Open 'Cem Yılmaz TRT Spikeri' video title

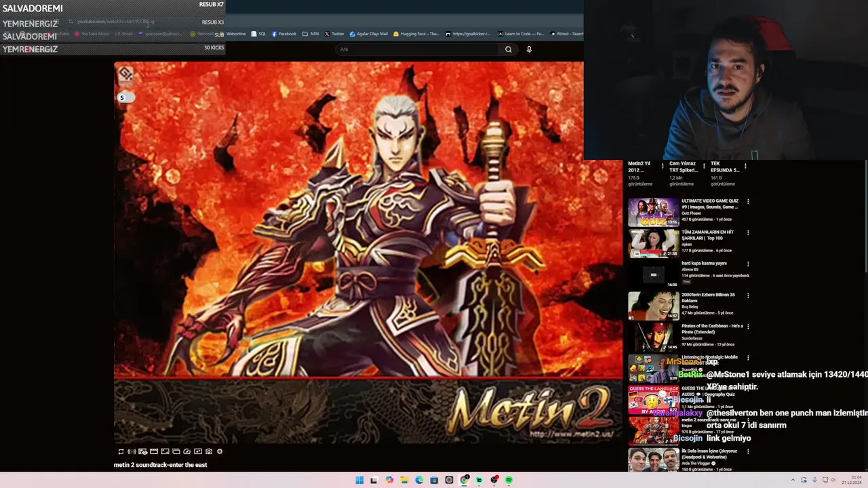point(684,167)
